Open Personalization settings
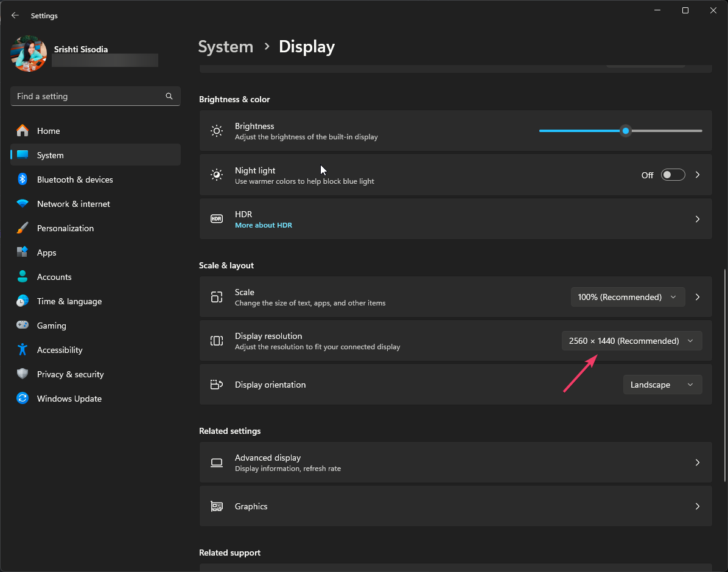The height and width of the screenshot is (572, 728). [95, 228]
